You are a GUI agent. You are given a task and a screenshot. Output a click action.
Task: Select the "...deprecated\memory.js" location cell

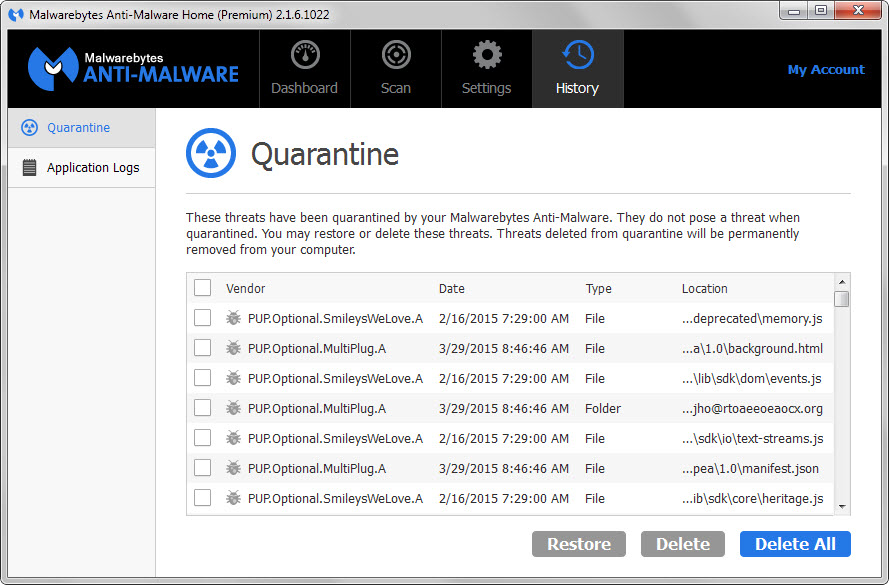(x=752, y=319)
